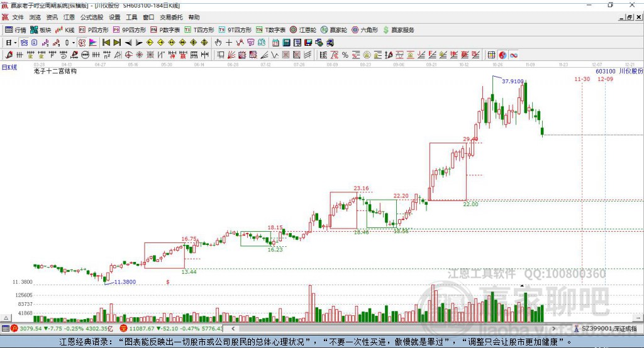
Task: Select the red target circle tool
Action: click(128, 55)
